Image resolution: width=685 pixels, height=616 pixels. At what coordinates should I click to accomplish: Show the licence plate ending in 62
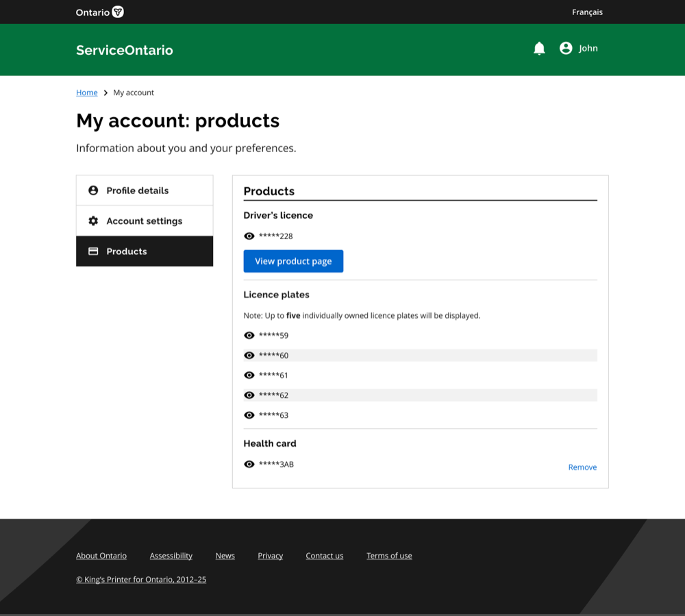(249, 395)
